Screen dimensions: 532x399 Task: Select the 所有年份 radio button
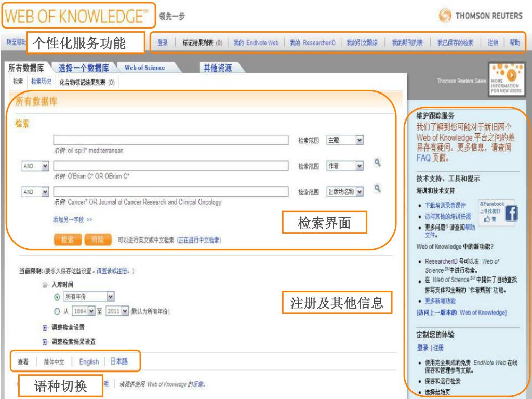pyautogui.click(x=57, y=297)
